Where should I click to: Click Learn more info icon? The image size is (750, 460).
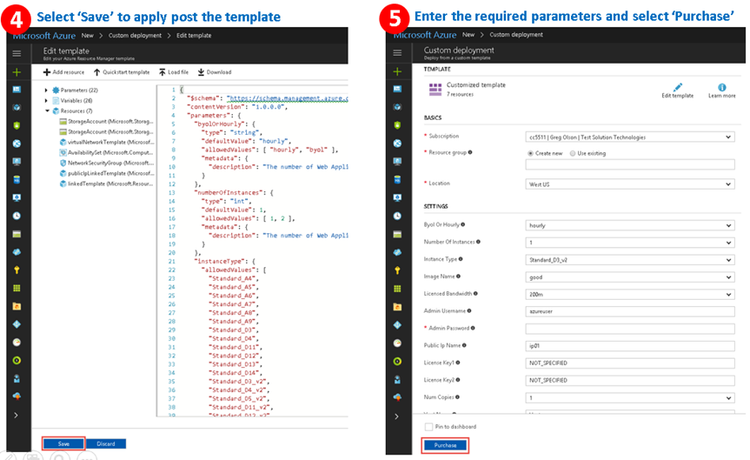point(722,89)
